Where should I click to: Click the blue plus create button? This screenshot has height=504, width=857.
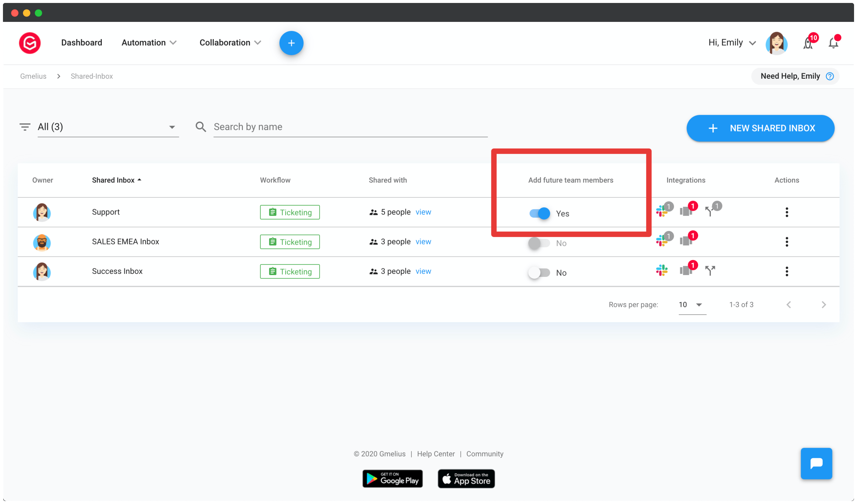291,43
